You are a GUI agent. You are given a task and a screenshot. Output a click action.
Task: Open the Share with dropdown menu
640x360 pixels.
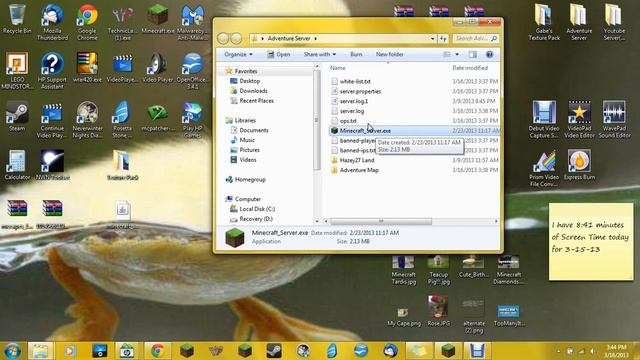click(x=320, y=54)
